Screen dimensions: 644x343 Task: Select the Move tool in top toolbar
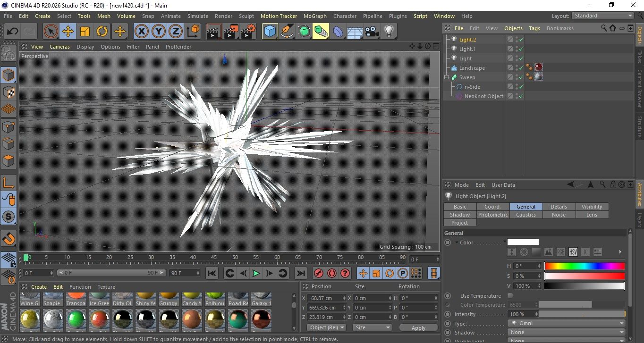[68, 32]
